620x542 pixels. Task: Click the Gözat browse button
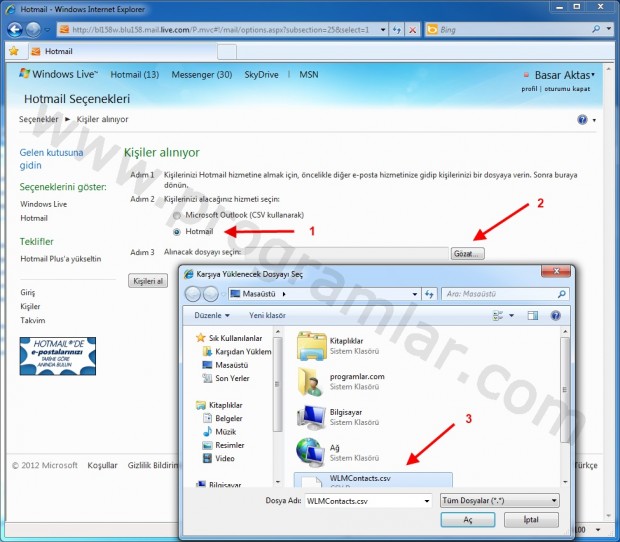point(467,253)
